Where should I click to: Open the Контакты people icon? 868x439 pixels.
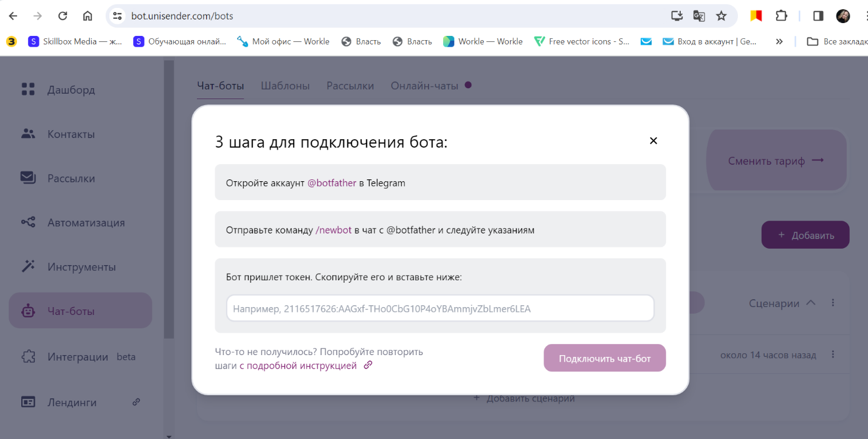[28, 134]
